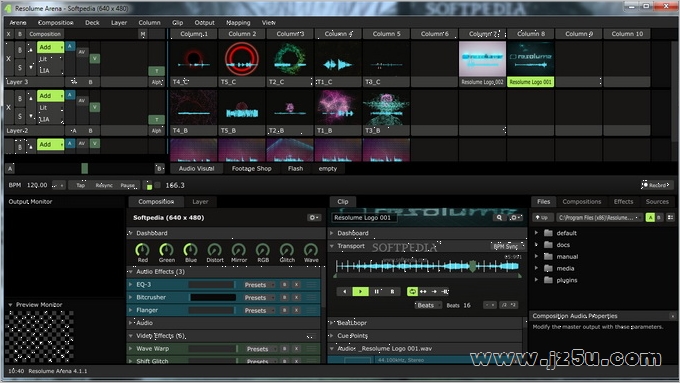
Task: Adjust the Green dashboard knob
Action: pos(167,250)
